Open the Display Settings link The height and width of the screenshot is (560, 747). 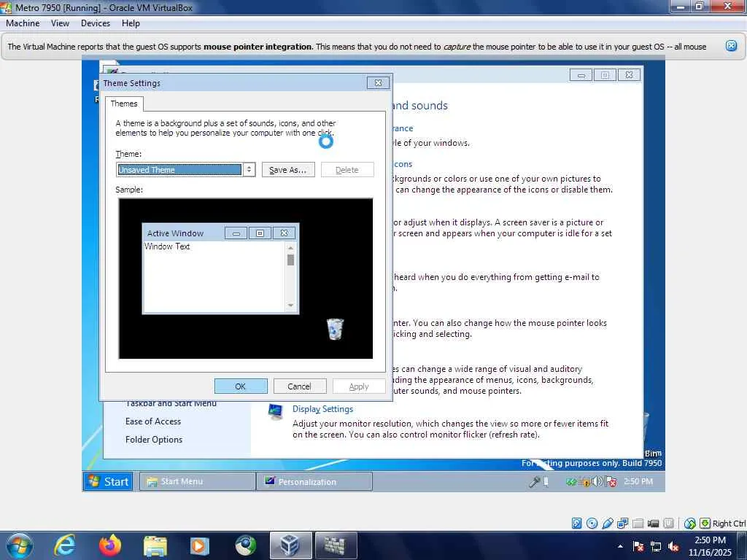(322, 409)
